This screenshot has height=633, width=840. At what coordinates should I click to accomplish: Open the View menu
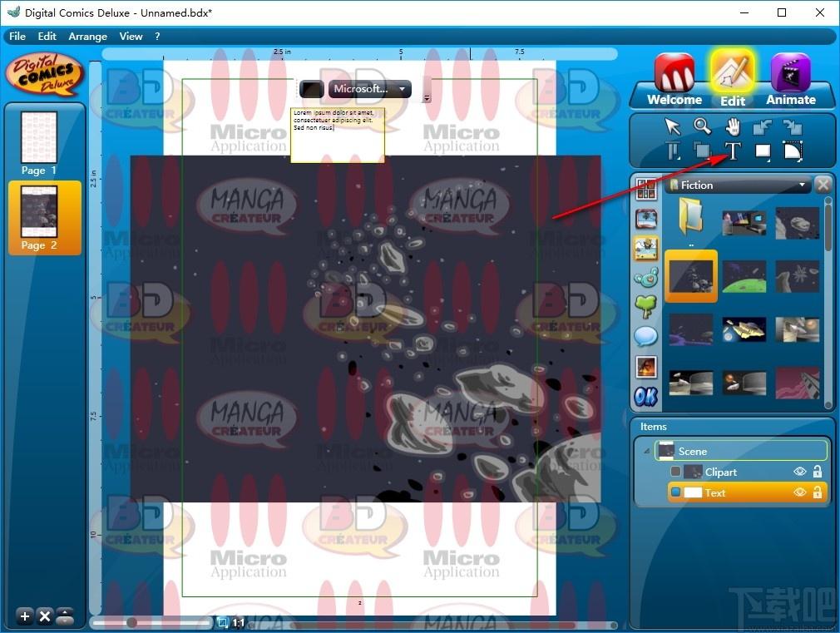[x=131, y=37]
